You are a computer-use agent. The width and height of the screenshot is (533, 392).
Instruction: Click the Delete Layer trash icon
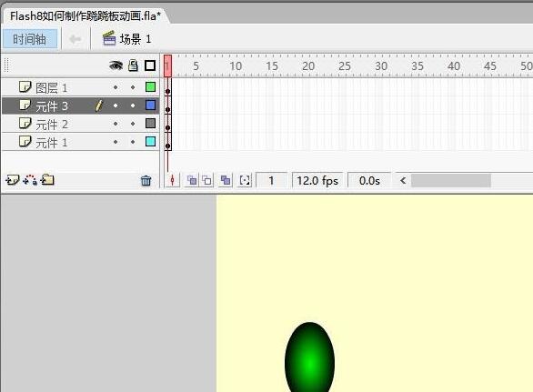(146, 180)
